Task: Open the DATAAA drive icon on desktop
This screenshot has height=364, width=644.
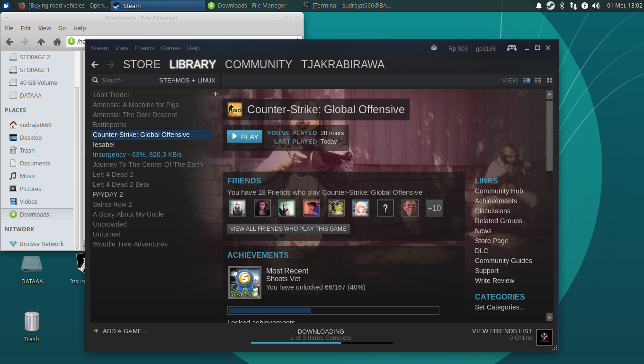Action: click(x=32, y=264)
